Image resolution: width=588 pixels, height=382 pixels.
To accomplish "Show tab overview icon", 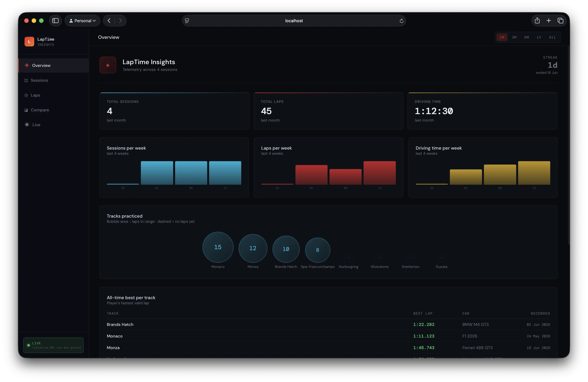I will 560,21.
